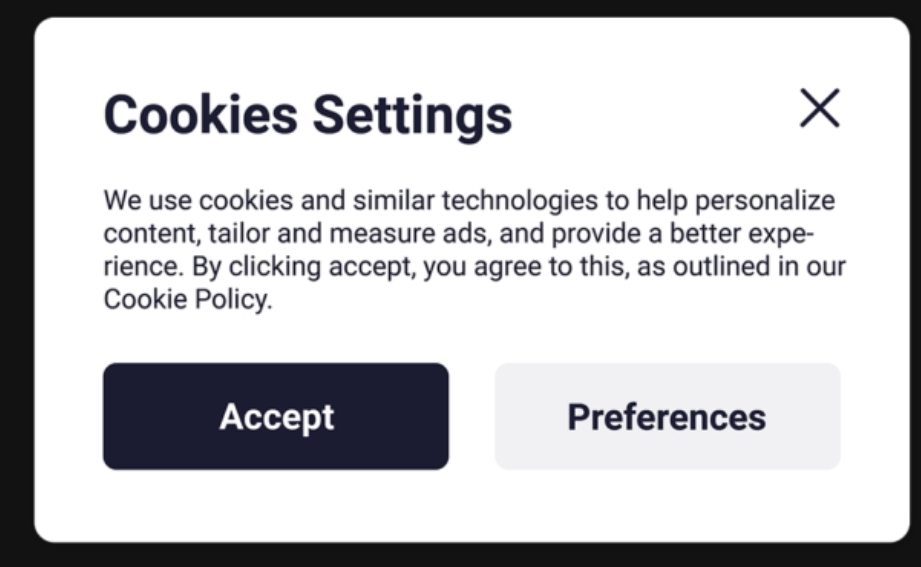Open cookie Preferences
Screen dimensions: 921x567
[667, 416]
